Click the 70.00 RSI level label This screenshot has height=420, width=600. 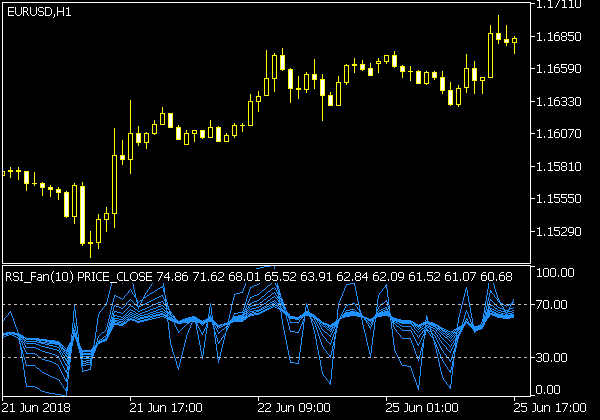tap(551, 305)
